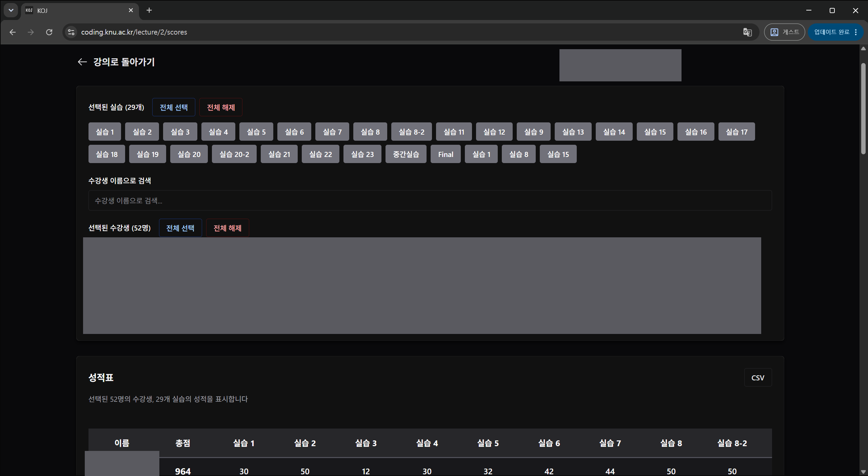Click the 실습 6 table column header
868x476 pixels.
[549, 443]
